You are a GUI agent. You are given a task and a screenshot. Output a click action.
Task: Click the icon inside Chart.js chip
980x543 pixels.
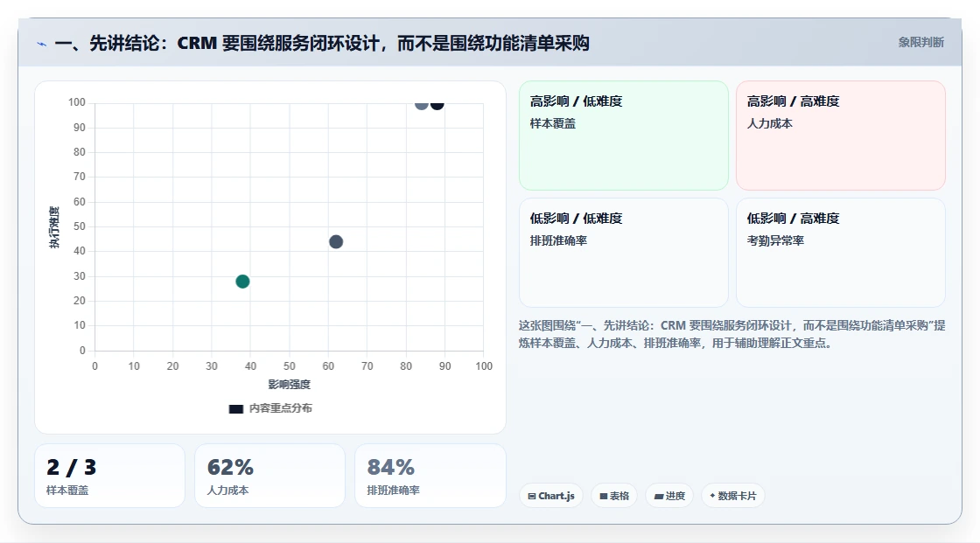coord(532,496)
